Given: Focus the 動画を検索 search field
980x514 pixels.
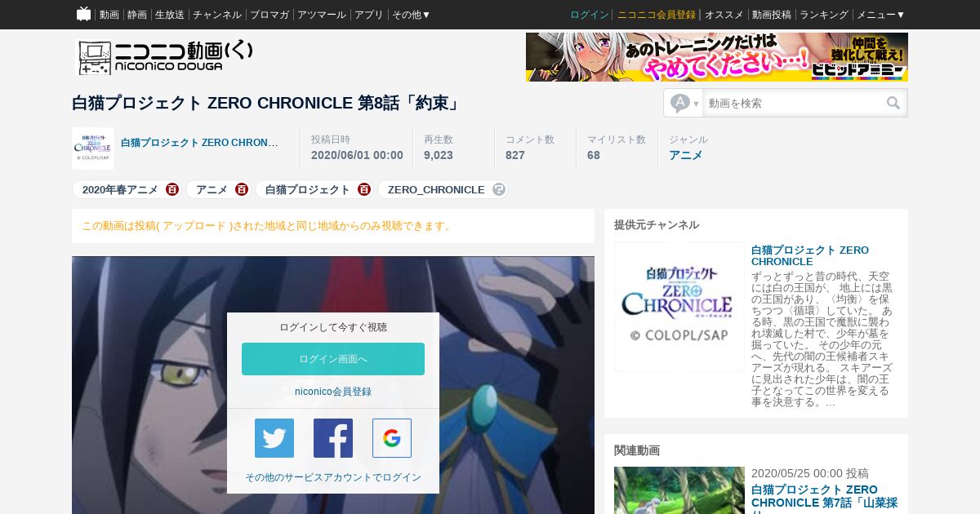Looking at the screenshot, I should coord(792,104).
